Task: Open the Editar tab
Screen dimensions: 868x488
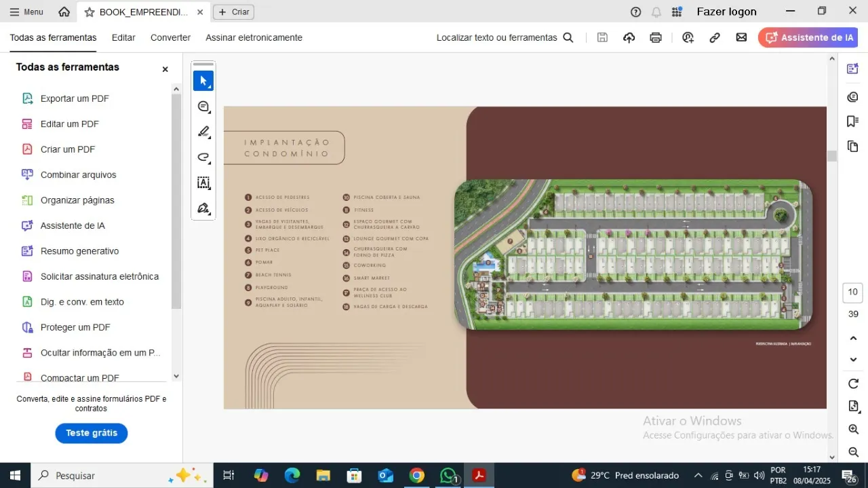Action: click(123, 37)
